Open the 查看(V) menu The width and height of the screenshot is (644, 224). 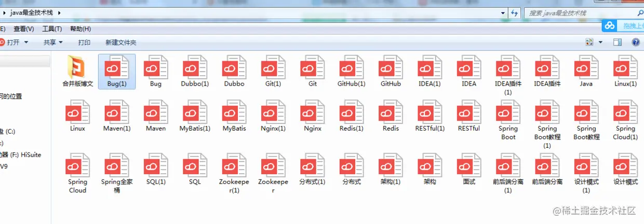tap(24, 29)
